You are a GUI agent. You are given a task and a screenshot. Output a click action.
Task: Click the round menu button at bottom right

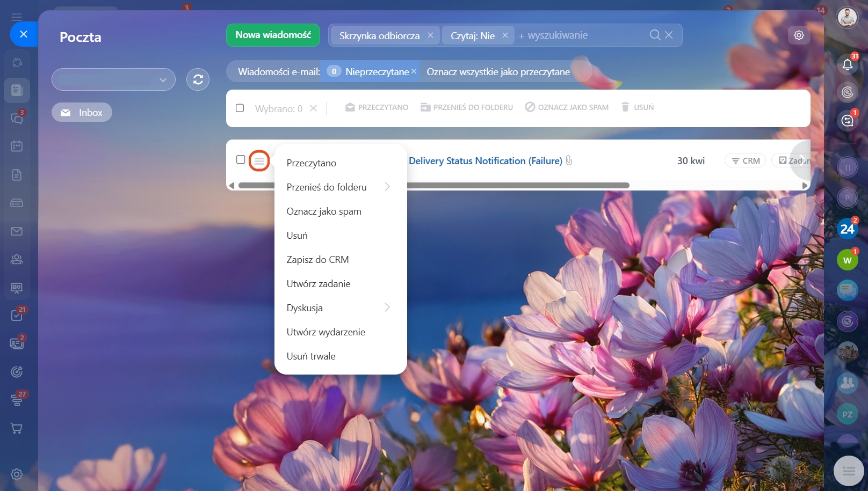pyautogui.click(x=849, y=471)
